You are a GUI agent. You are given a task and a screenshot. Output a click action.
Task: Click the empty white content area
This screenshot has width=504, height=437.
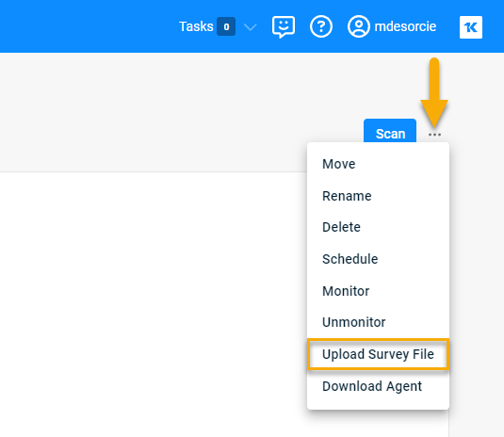click(154, 304)
